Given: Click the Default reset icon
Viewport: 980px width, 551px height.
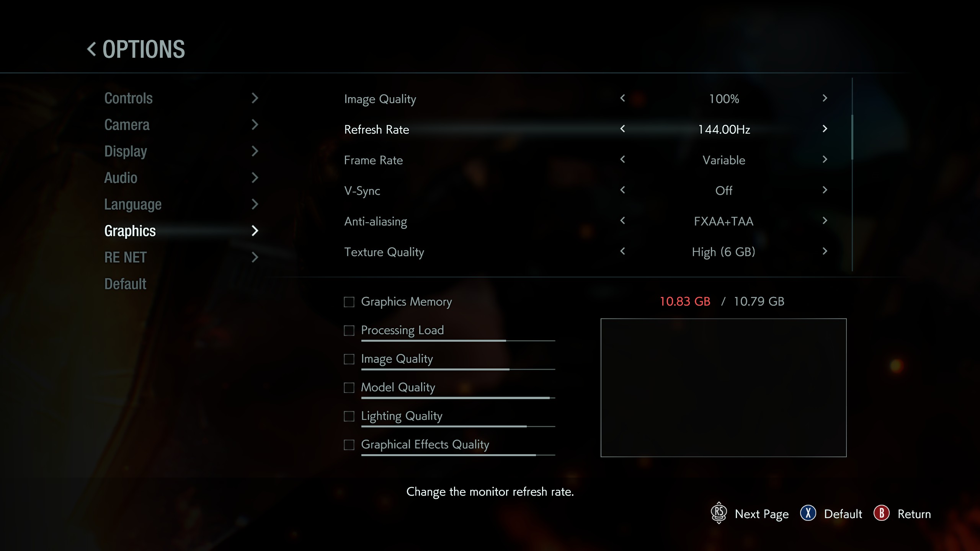Looking at the screenshot, I should (x=808, y=514).
